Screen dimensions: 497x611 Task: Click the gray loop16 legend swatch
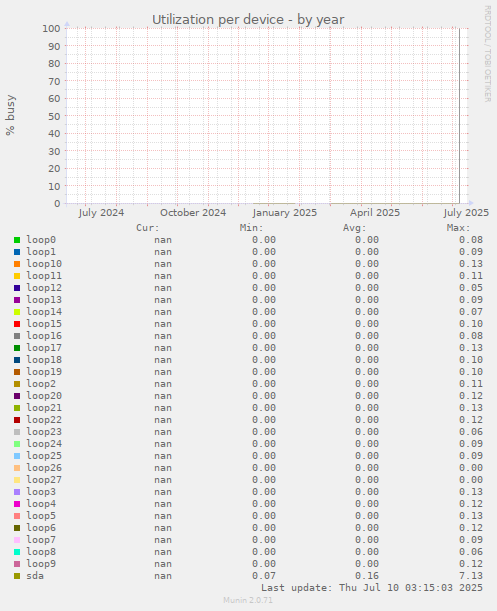17,336
